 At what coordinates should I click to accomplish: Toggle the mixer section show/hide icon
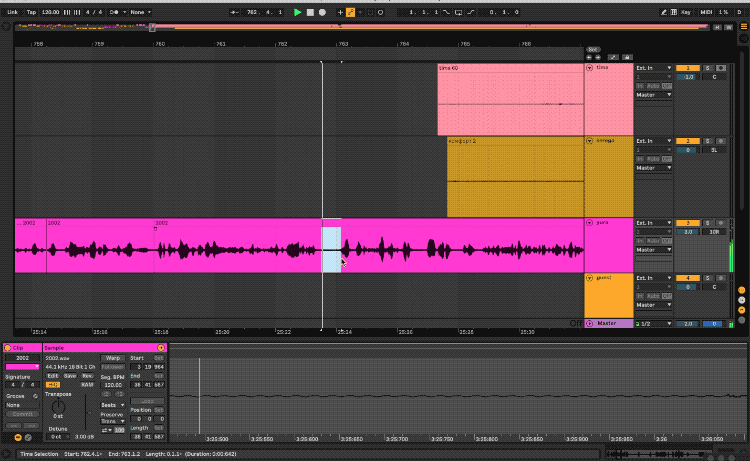click(742, 310)
